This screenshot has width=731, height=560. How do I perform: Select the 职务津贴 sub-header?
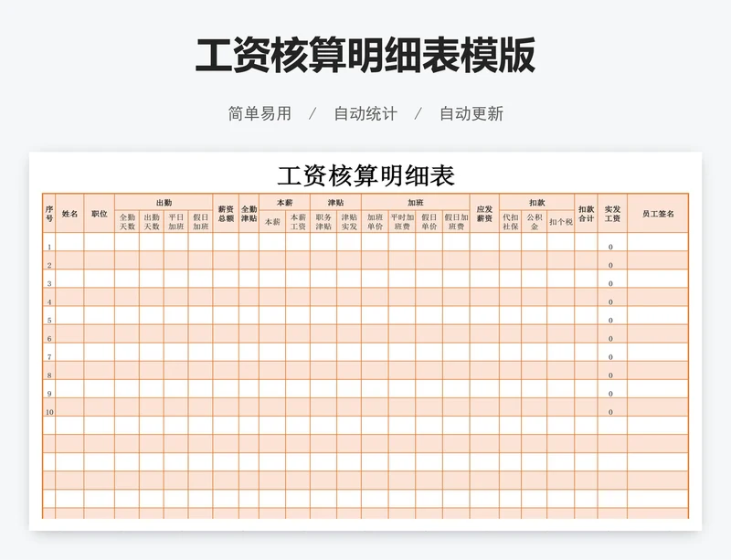[323, 221]
